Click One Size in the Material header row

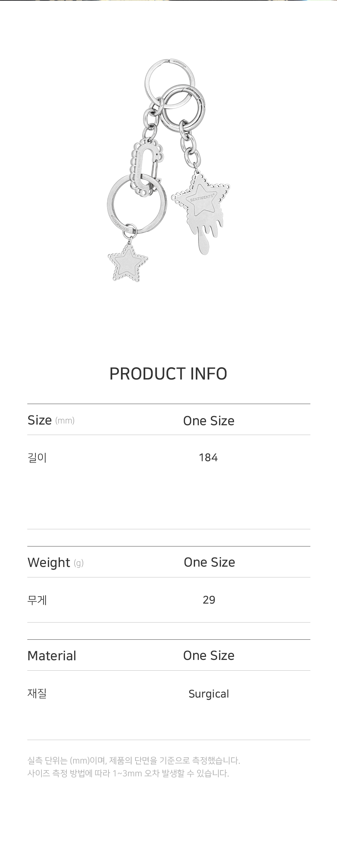click(x=209, y=656)
